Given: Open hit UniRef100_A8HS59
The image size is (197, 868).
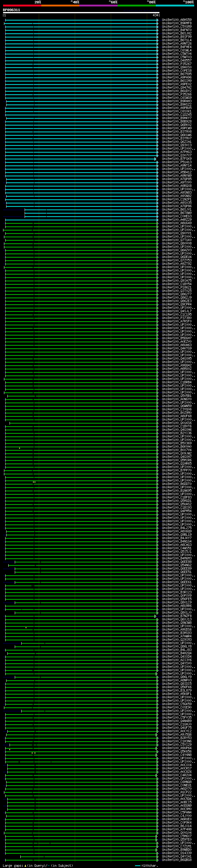Looking at the screenshot, I should click(x=177, y=20).
